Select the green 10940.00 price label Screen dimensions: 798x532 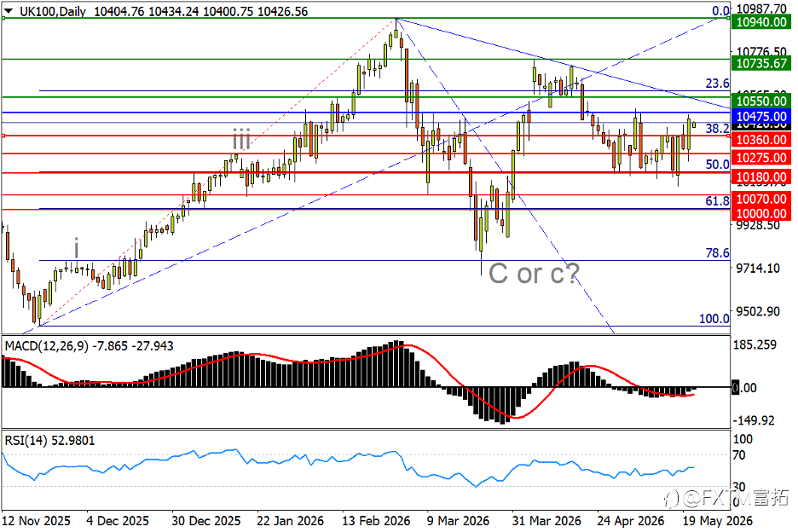(x=760, y=22)
